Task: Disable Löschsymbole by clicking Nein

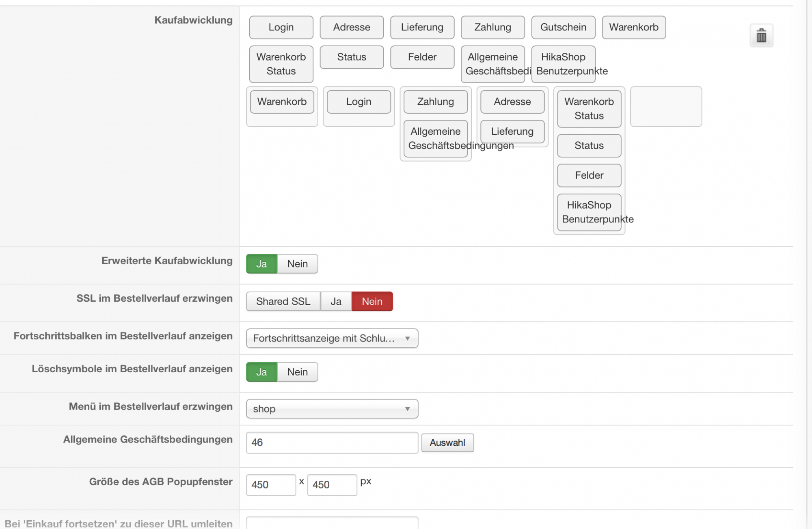Action: (297, 372)
